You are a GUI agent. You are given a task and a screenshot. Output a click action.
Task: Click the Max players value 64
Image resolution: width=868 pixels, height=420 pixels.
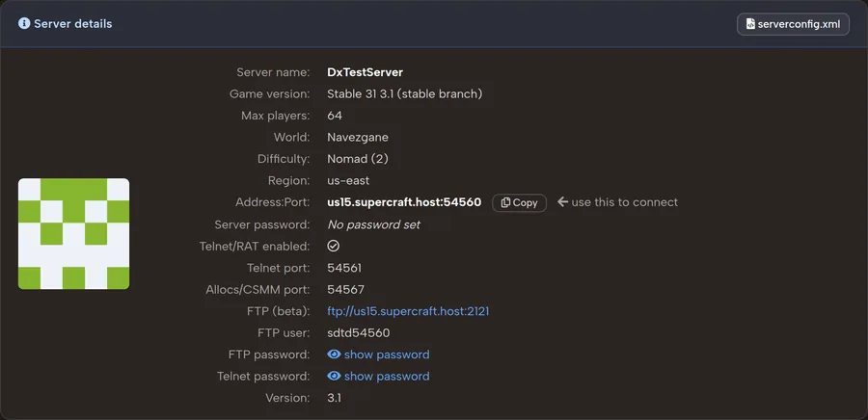335,116
